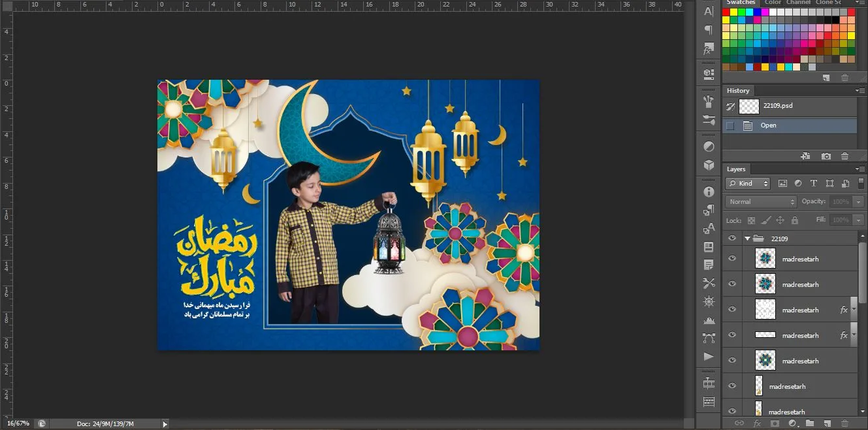Switch to the Color tab

773,3
